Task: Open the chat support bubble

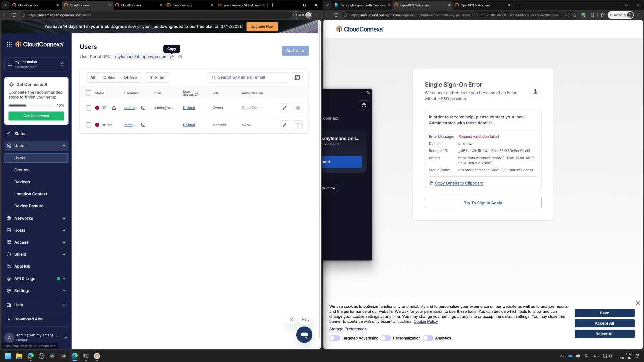Action: tap(304, 335)
